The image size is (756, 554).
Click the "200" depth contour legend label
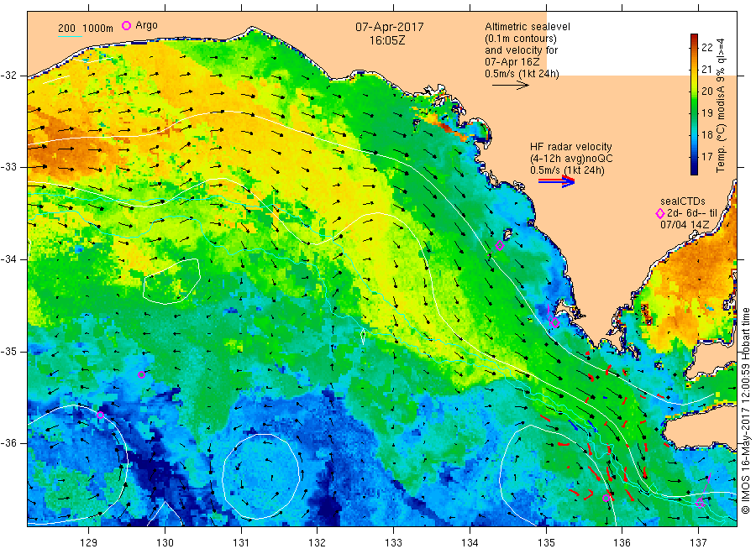(67, 29)
